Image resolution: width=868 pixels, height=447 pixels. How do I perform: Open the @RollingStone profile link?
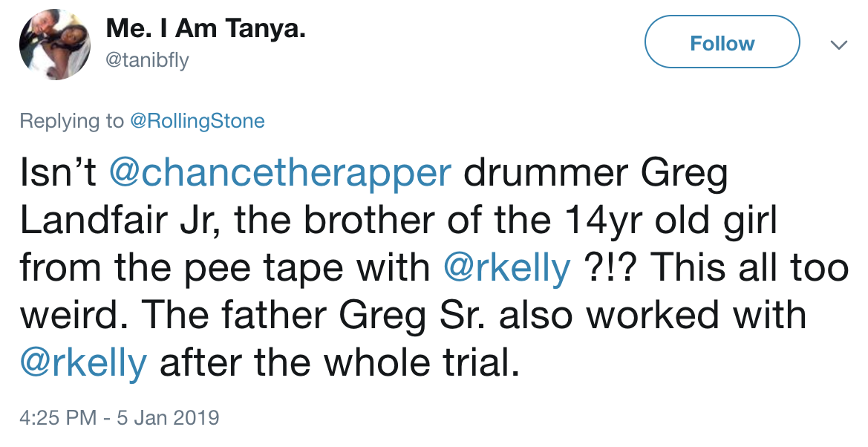click(197, 121)
